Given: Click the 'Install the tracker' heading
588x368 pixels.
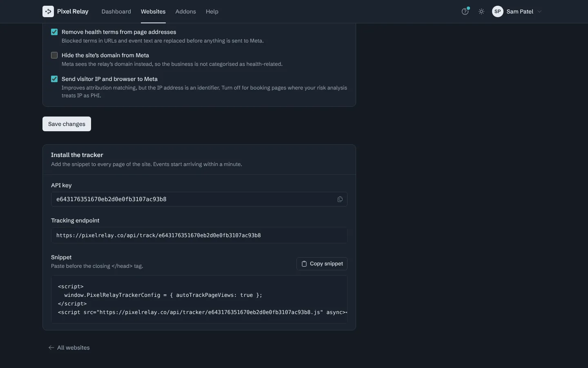Looking at the screenshot, I should (77, 155).
